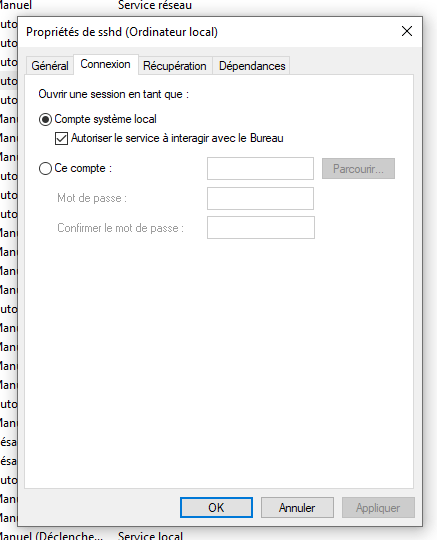Screen dimensions: 437x540
Task: Click the Propriétés de sshd title bar
Action: (207, 32)
